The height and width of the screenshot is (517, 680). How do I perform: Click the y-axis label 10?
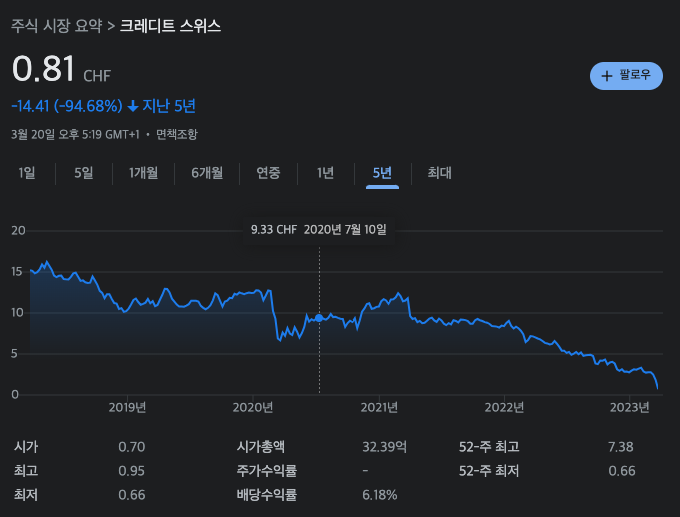coord(17,313)
